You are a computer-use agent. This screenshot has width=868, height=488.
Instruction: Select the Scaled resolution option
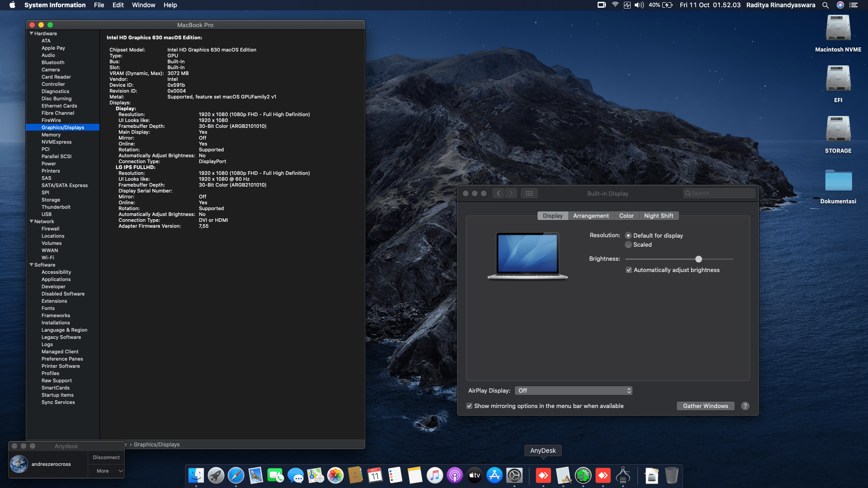pyautogui.click(x=628, y=244)
